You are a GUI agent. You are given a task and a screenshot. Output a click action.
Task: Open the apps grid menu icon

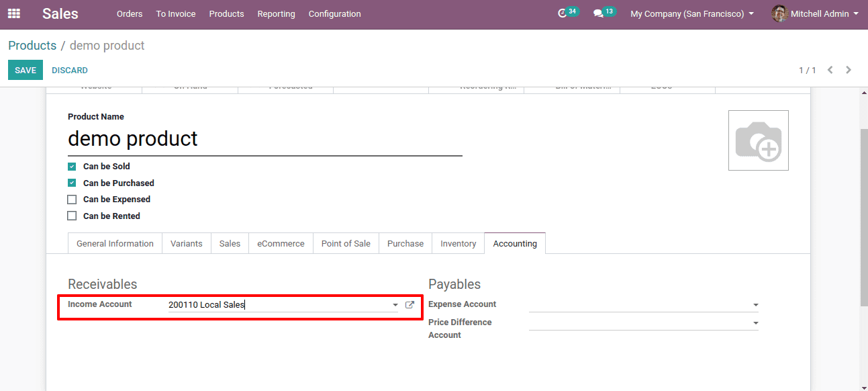pyautogui.click(x=13, y=13)
